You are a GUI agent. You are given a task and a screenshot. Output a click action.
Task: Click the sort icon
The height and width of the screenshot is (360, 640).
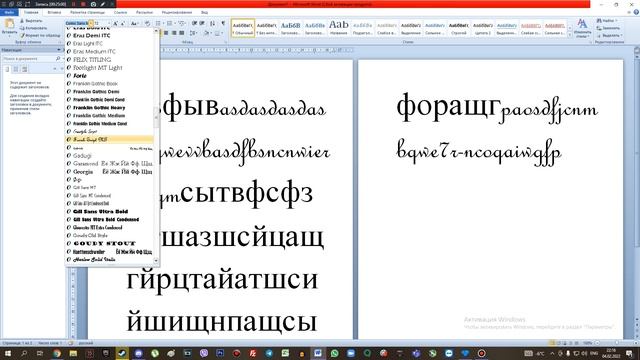pyautogui.click(x=213, y=23)
